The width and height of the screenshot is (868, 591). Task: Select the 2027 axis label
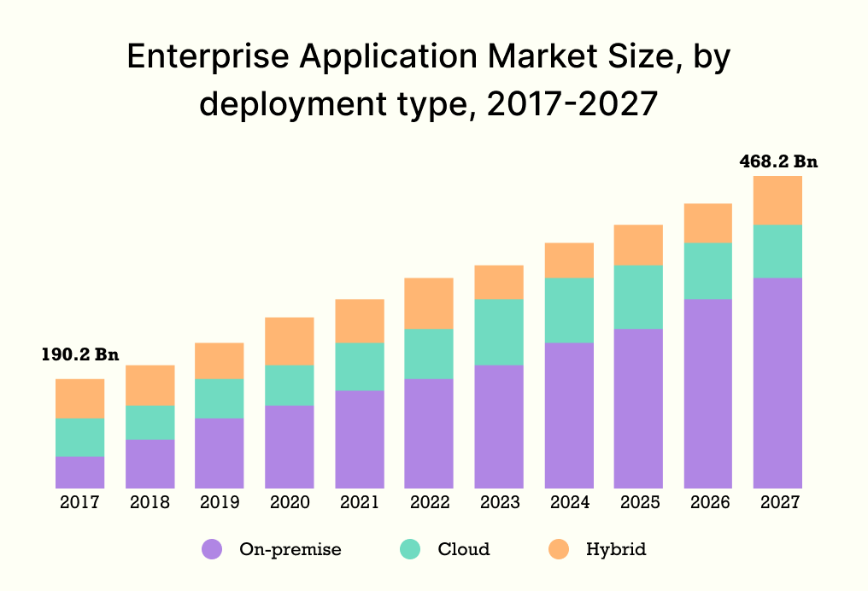click(x=780, y=502)
